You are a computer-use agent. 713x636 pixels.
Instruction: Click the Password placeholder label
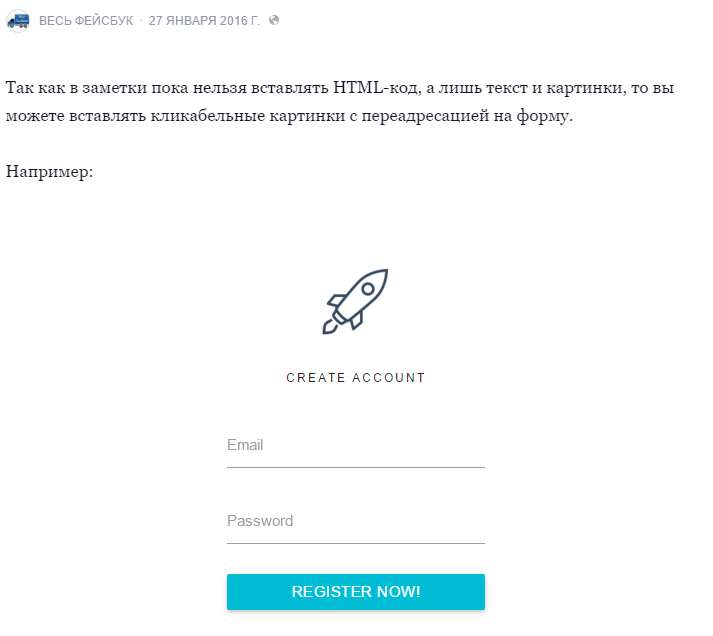(x=260, y=521)
